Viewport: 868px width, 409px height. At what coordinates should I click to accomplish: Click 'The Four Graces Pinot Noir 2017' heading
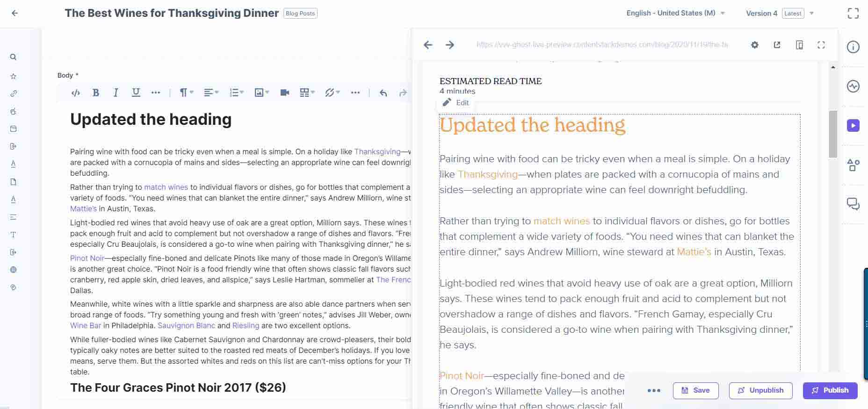pyautogui.click(x=178, y=387)
